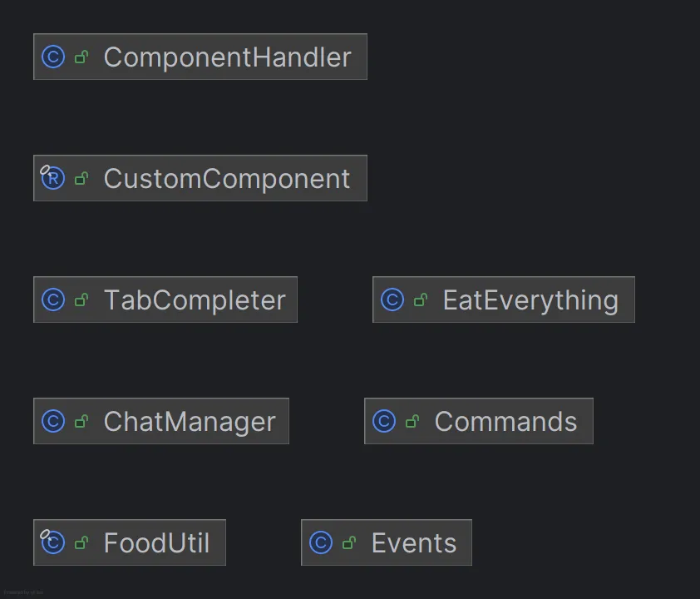Click the record icon on CustomComponent
This screenshot has height=599, width=700.
[51, 178]
